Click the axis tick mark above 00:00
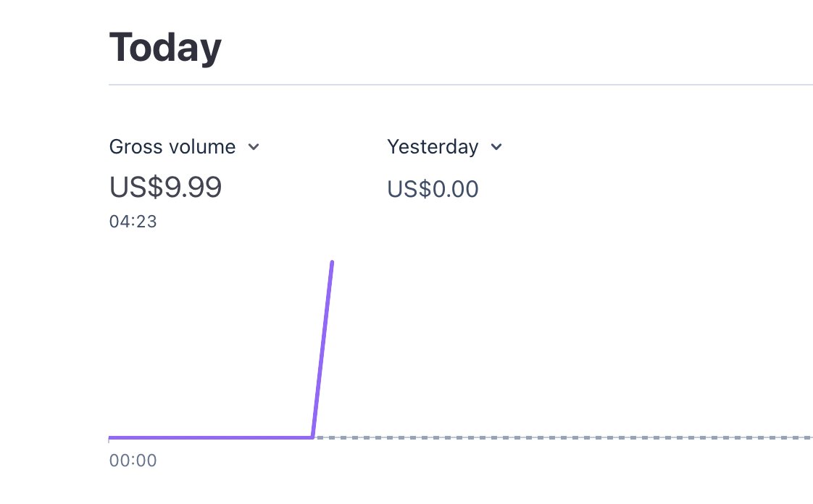 click(109, 441)
